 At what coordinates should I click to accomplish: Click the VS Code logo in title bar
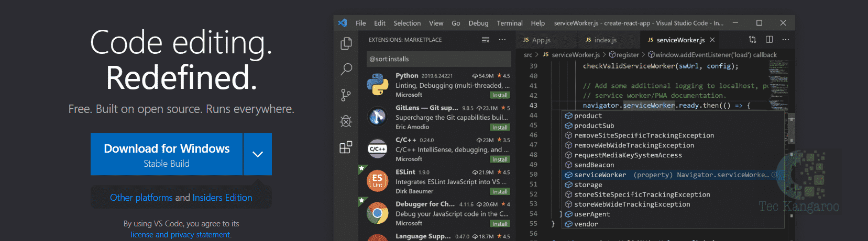(x=343, y=23)
